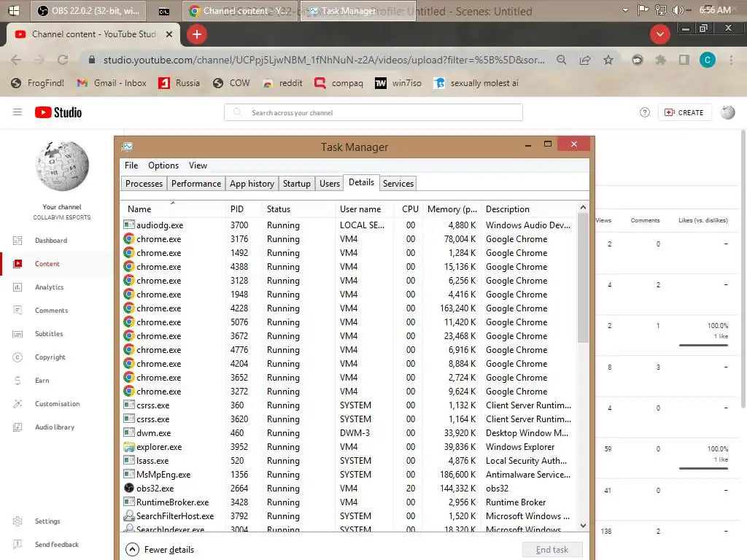Open Gmail - Inbox bookmark

(x=112, y=83)
